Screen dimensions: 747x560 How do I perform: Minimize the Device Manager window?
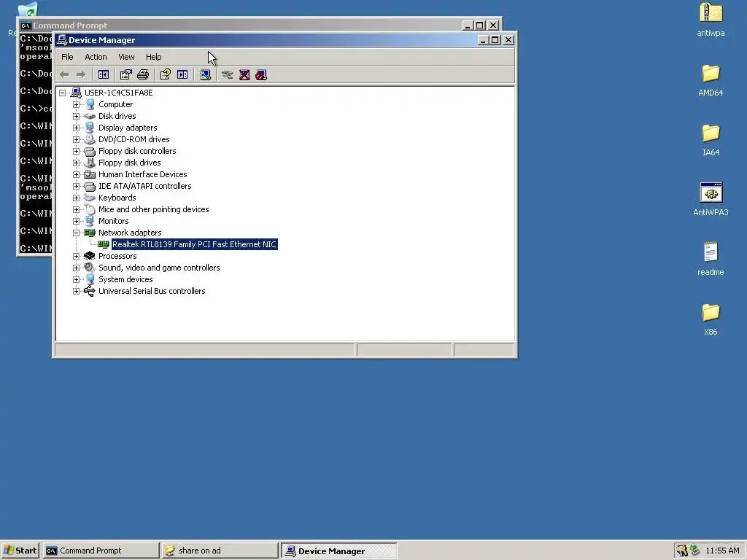tap(483, 40)
